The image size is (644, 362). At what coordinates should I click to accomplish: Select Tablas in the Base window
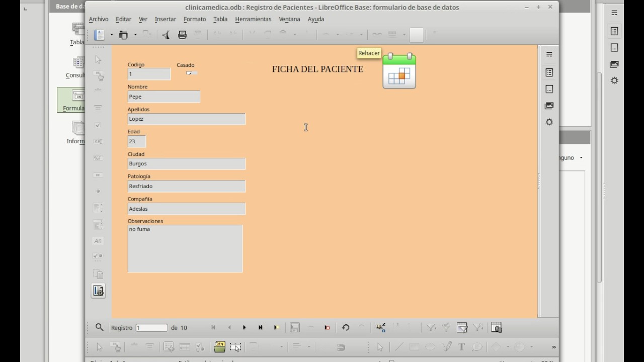[x=77, y=34]
